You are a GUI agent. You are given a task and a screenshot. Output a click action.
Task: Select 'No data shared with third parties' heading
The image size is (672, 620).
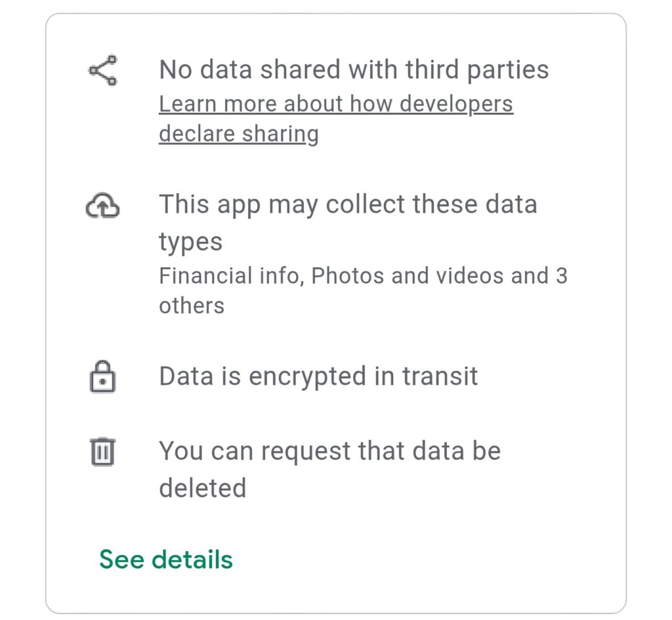[354, 70]
